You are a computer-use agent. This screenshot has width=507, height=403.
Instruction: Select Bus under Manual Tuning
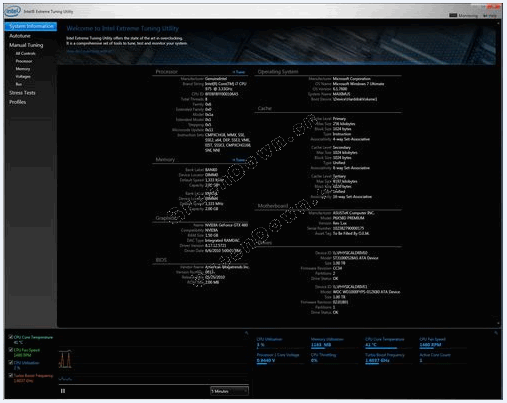tap(19, 84)
